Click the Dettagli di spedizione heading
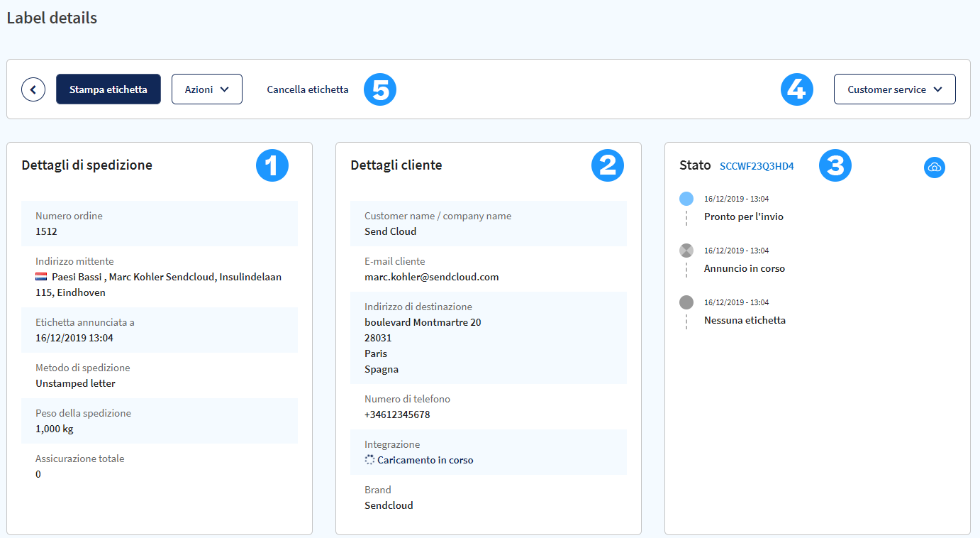The width and height of the screenshot is (980, 538). pos(87,165)
